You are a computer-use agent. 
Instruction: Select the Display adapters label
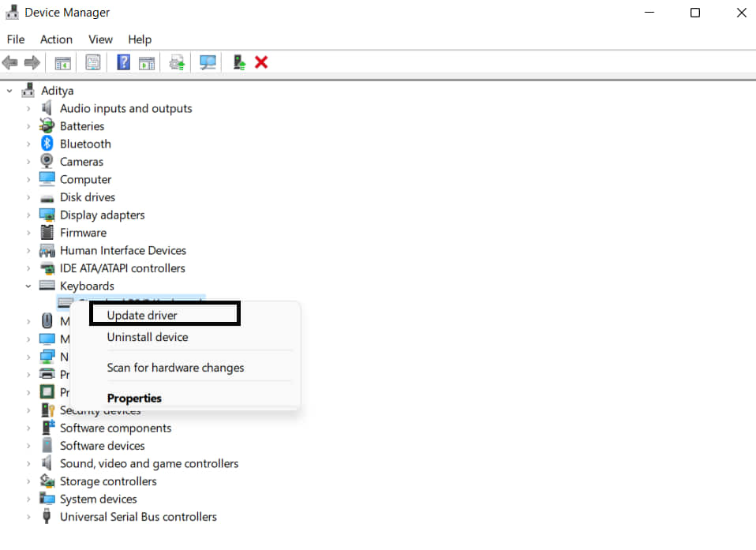pyautogui.click(x=103, y=215)
